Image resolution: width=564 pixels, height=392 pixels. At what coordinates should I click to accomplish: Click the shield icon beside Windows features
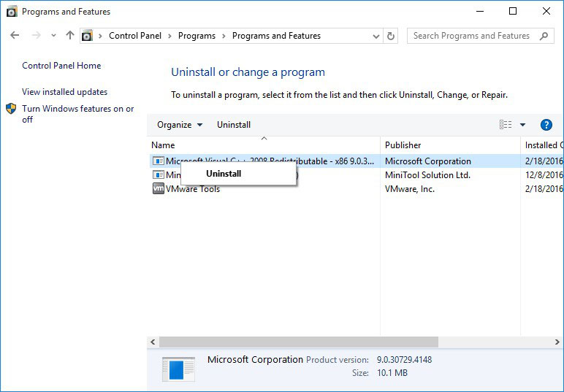click(x=11, y=109)
